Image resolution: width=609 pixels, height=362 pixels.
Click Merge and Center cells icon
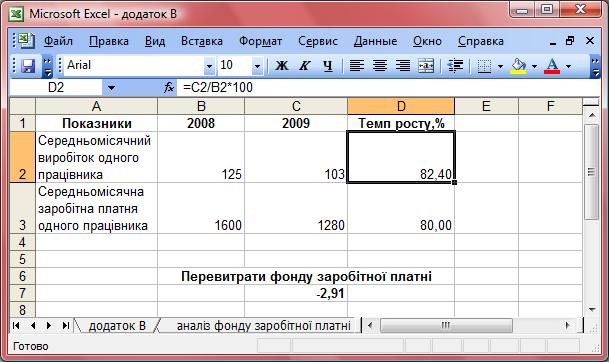[426, 66]
